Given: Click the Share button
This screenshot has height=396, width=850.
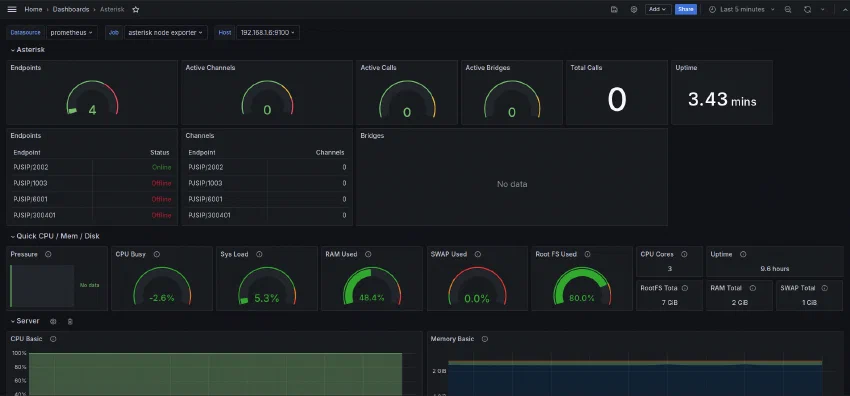Looking at the screenshot, I should (686, 10).
